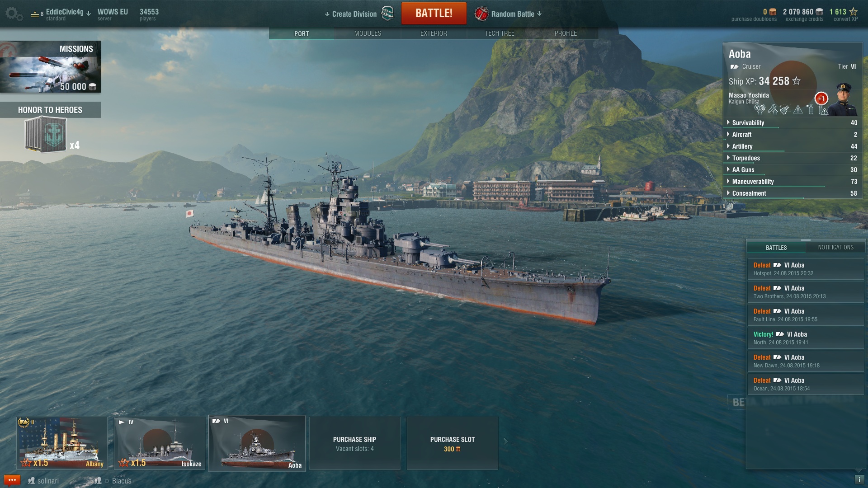Start the game with BATTLE! button

click(x=434, y=13)
